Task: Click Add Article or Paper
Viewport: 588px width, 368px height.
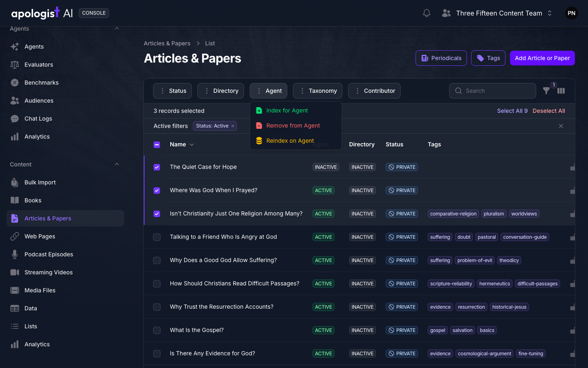Action: [x=542, y=58]
